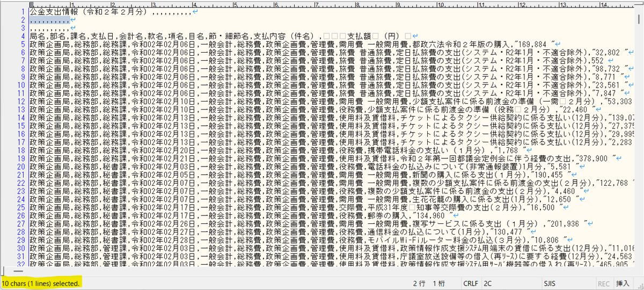Click the 2C character code field
This screenshot has height=290, width=644.
[488, 283]
